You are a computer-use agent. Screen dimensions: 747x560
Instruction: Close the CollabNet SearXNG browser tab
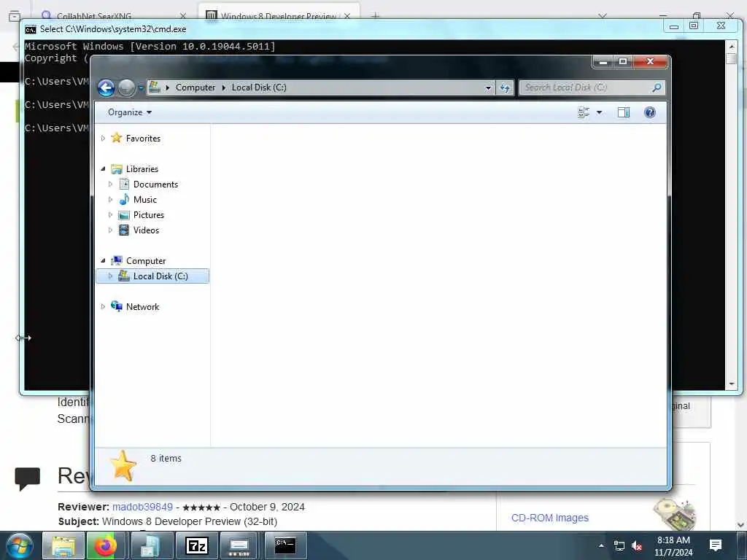pyautogui.click(x=183, y=16)
